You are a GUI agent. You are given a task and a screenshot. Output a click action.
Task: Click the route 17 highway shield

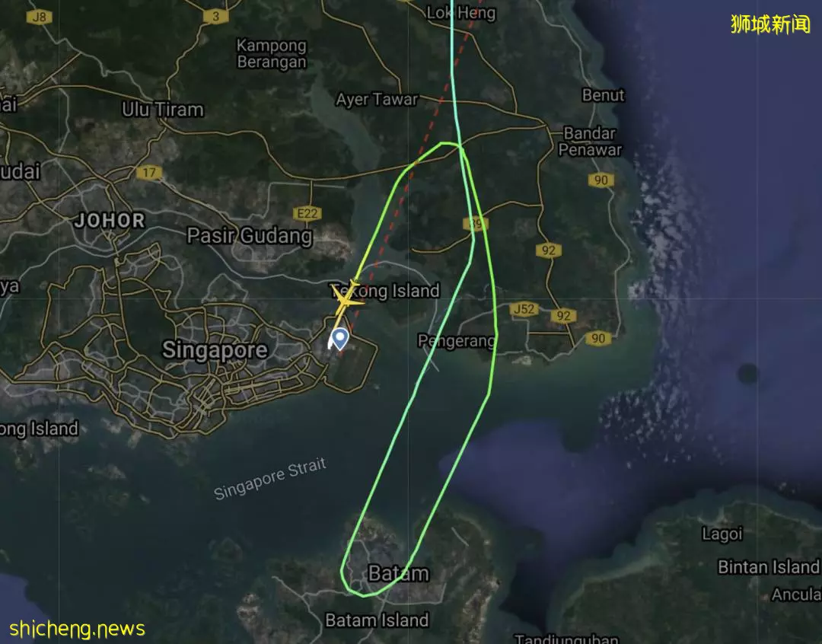click(x=149, y=172)
